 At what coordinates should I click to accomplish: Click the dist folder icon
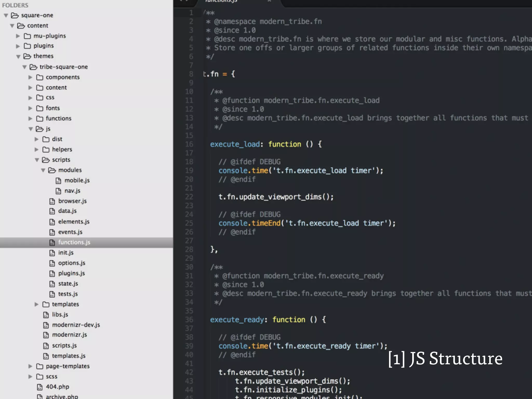(x=46, y=139)
